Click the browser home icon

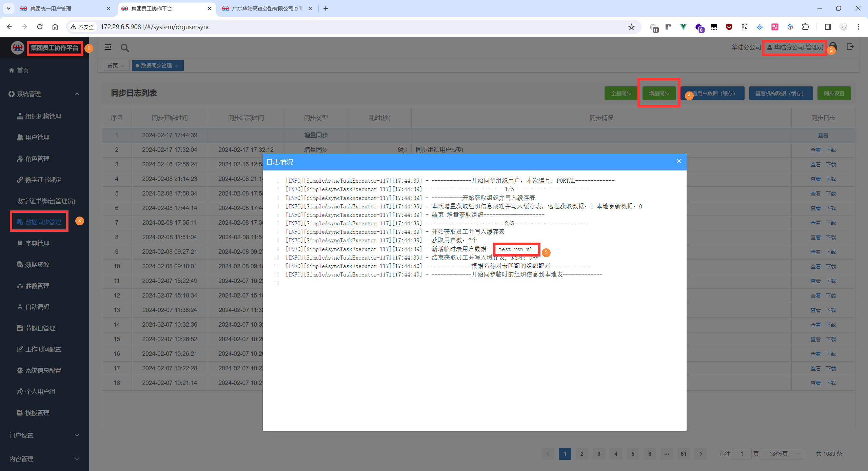point(55,27)
